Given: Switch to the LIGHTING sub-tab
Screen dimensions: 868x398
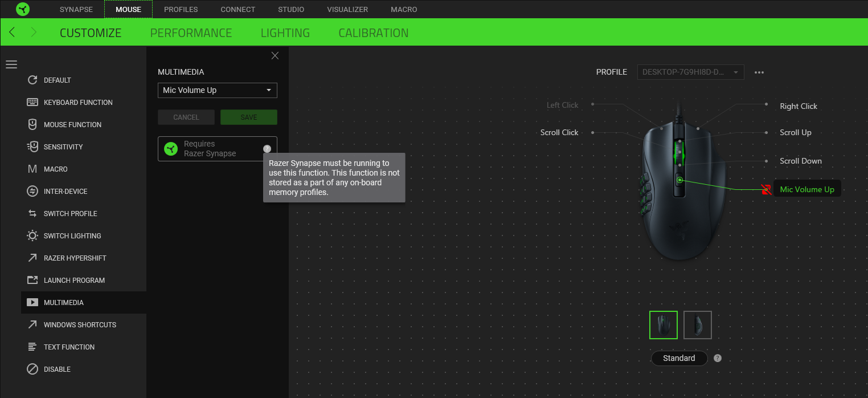Looking at the screenshot, I should [285, 33].
